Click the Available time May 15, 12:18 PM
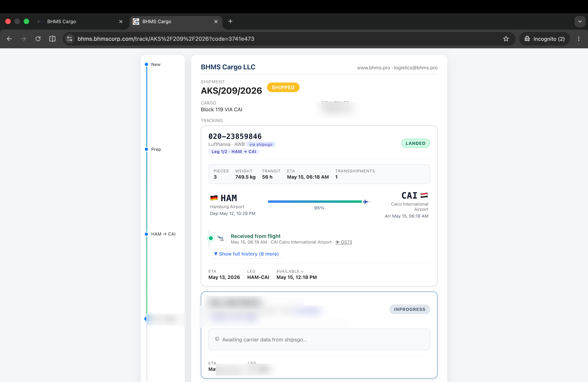 (x=296, y=277)
